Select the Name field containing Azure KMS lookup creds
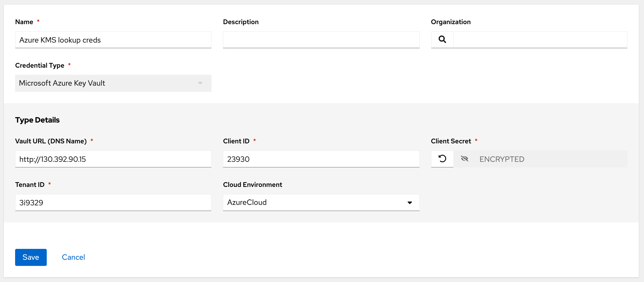 113,40
